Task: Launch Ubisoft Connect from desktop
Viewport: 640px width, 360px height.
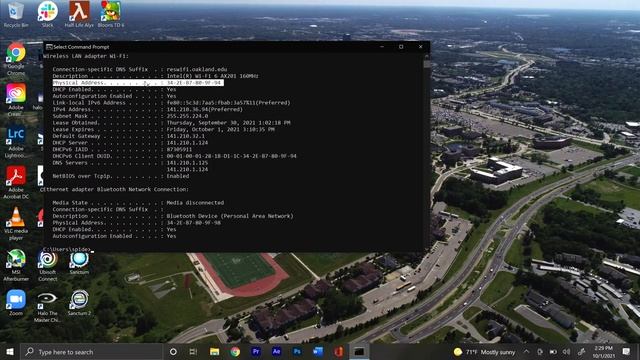Action: click(x=47, y=265)
